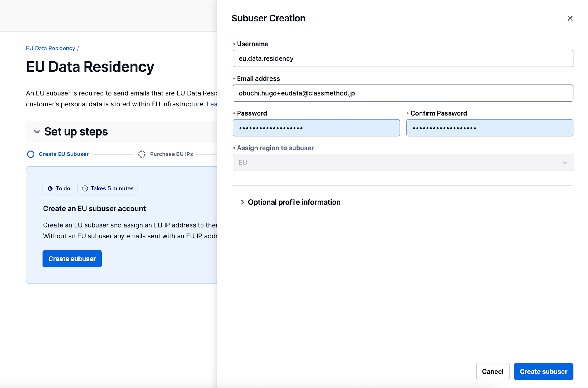The height and width of the screenshot is (388, 588).
Task: Click the clock icon beside Takes 5 minutes
Action: coord(85,188)
